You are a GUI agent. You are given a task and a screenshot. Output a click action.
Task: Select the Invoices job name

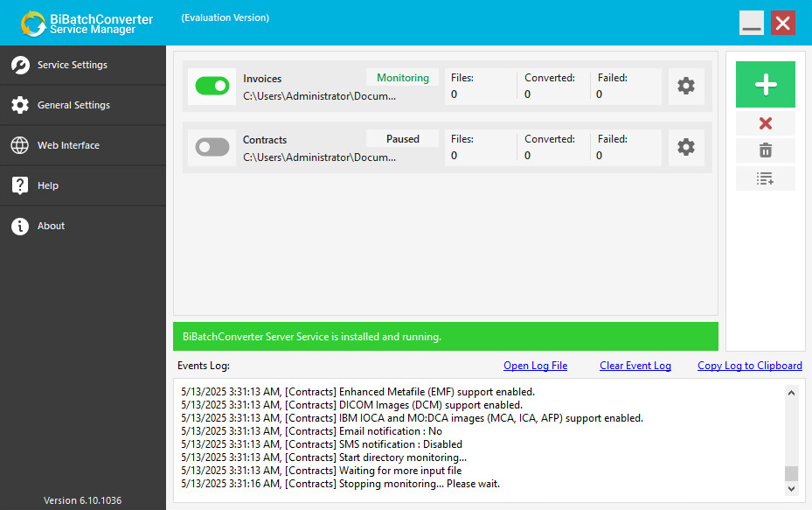[x=262, y=79]
